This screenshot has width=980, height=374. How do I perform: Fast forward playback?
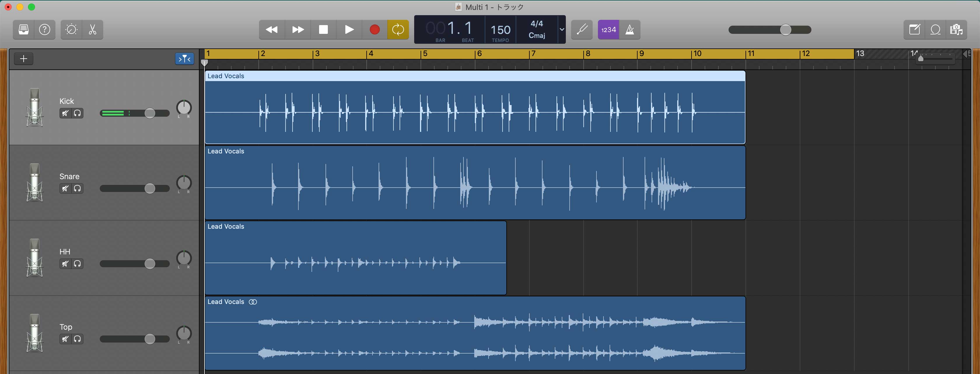coord(297,30)
